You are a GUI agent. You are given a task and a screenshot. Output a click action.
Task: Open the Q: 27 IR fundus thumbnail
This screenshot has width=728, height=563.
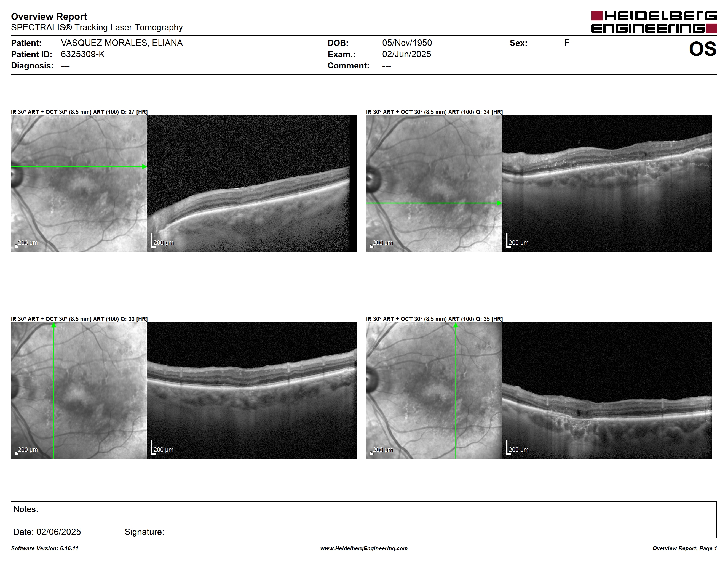coord(79,184)
